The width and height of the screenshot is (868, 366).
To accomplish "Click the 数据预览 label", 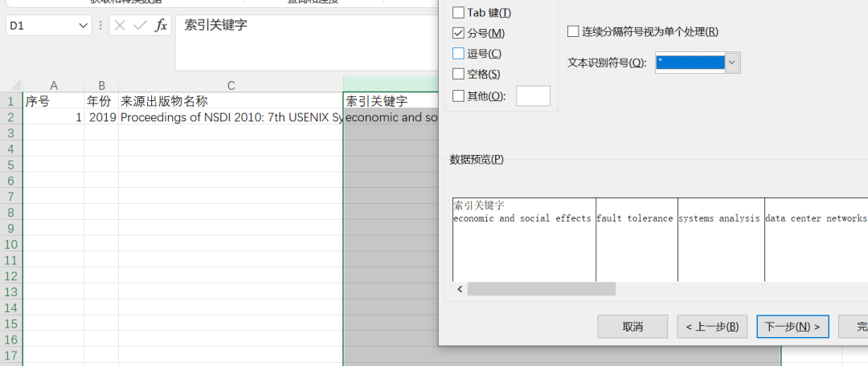I will [477, 159].
